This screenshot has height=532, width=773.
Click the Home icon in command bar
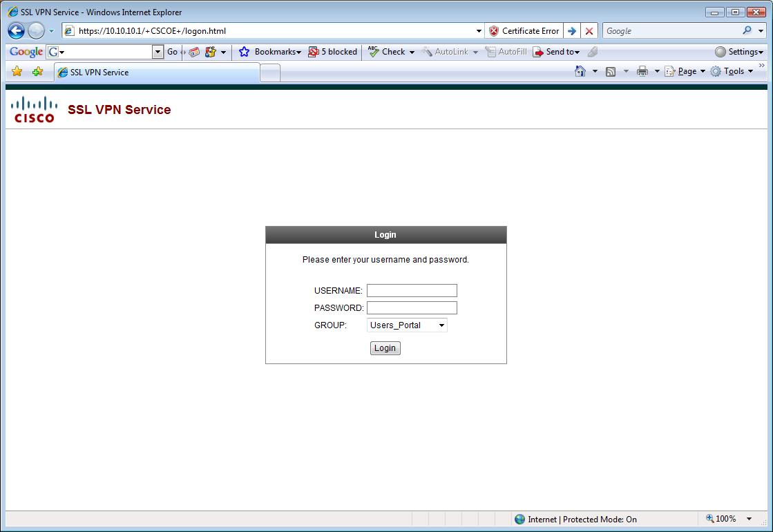(580, 71)
